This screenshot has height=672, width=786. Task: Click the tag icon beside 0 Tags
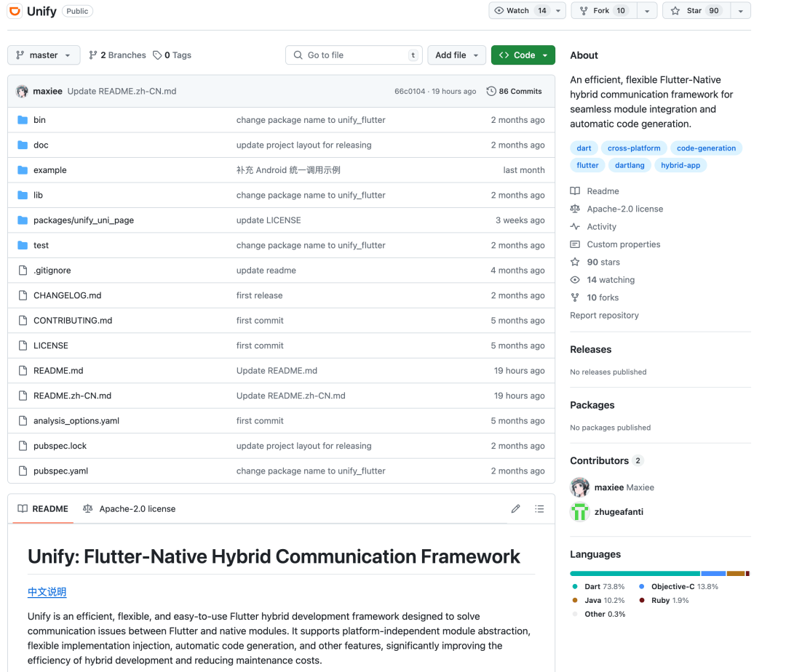(x=157, y=55)
